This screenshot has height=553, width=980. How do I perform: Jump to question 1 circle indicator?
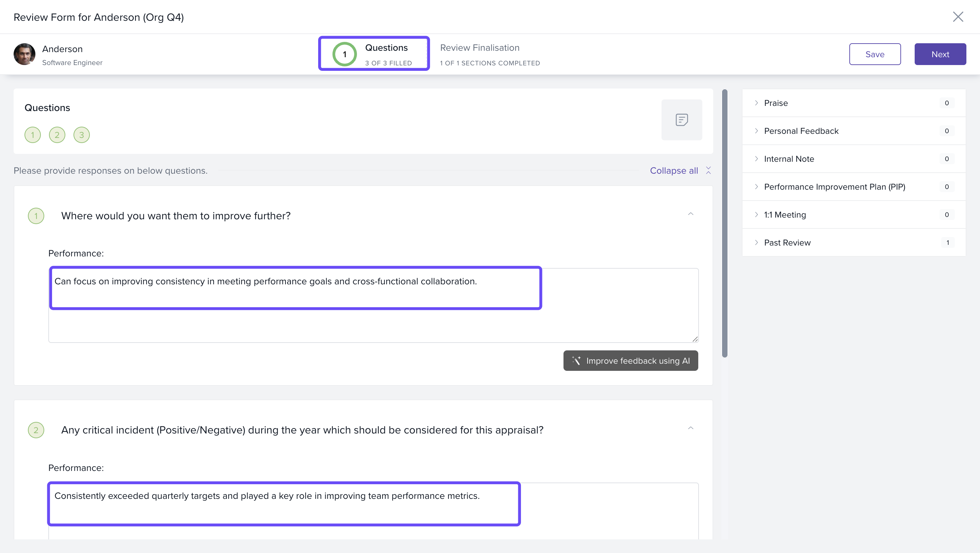[33, 135]
